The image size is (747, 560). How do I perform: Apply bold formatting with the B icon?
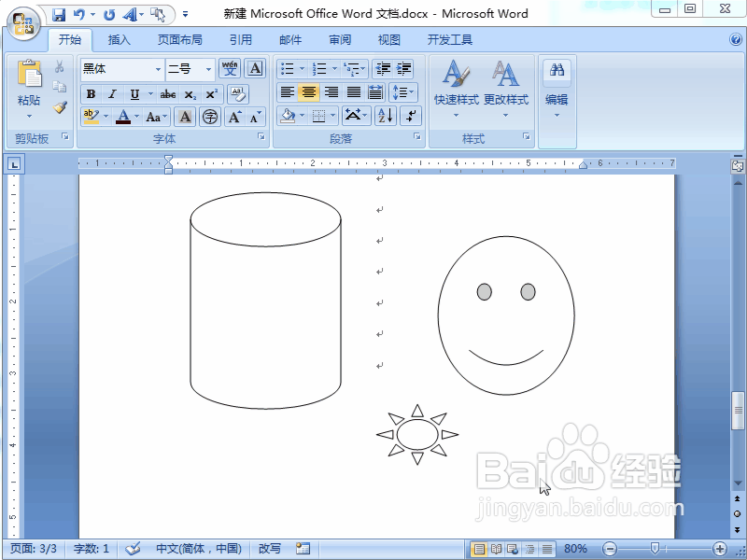tap(91, 93)
